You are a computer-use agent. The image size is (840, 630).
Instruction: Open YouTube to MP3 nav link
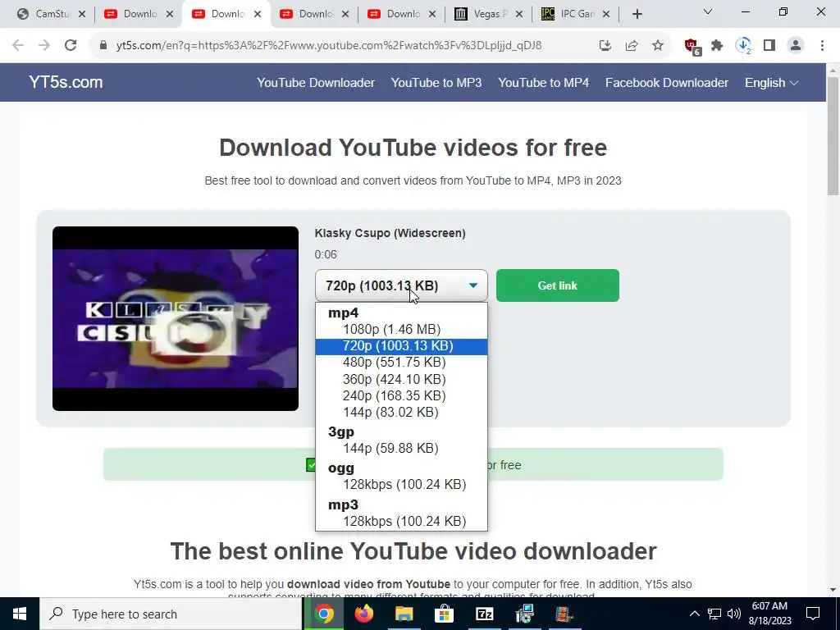pos(436,83)
